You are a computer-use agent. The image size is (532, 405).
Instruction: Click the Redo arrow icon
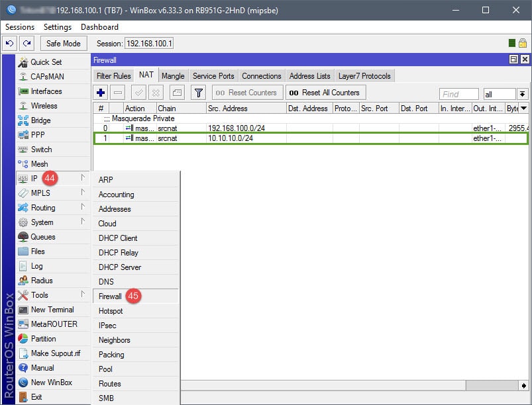[x=27, y=44]
